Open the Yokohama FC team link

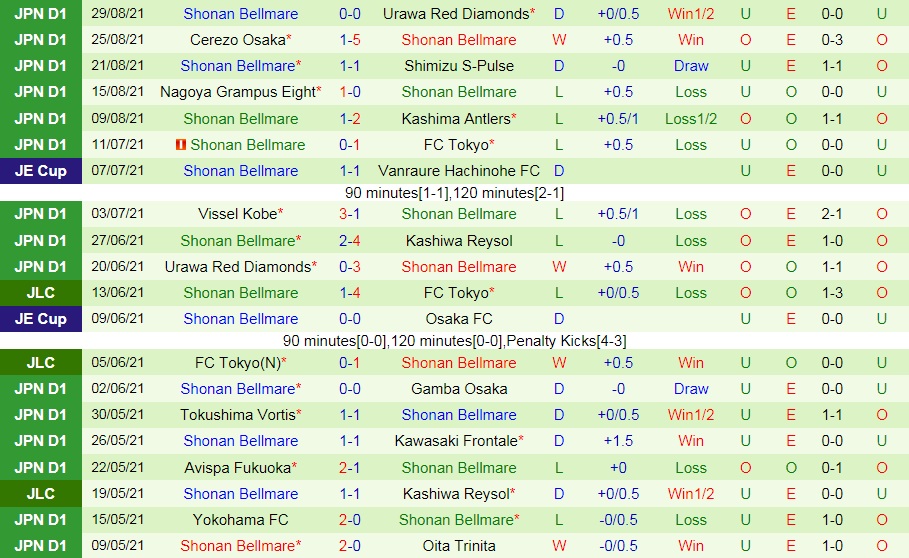(240, 520)
